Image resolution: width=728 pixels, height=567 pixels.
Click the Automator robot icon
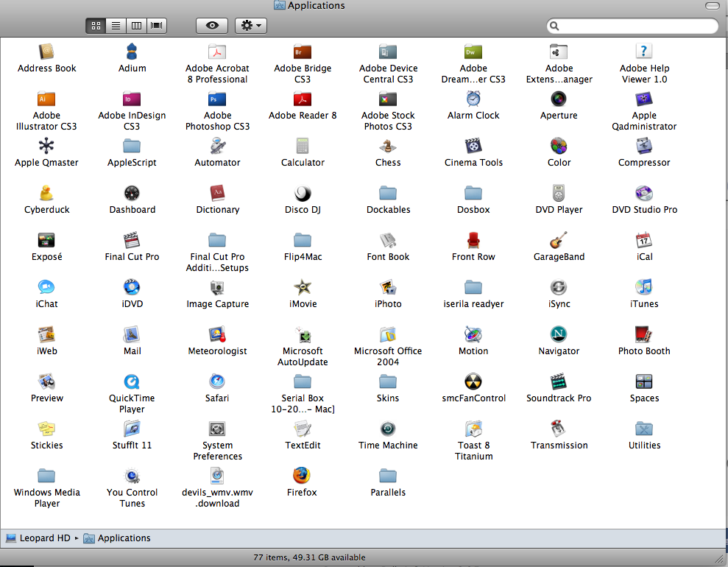click(x=217, y=146)
